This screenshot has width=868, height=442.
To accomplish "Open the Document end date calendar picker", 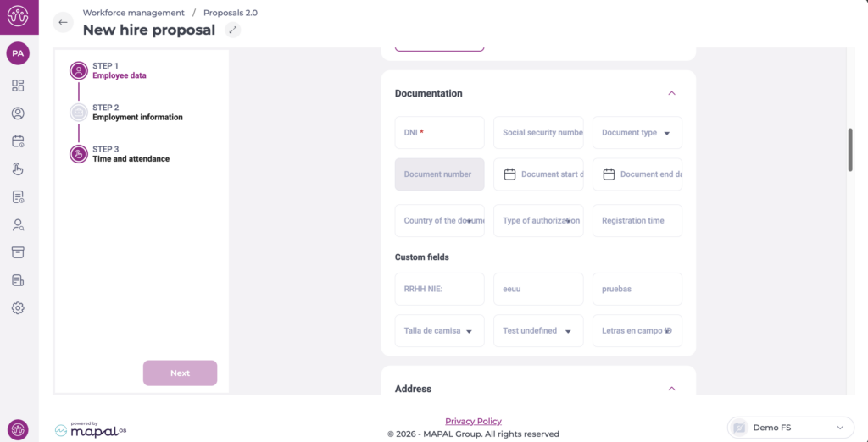I will [609, 174].
